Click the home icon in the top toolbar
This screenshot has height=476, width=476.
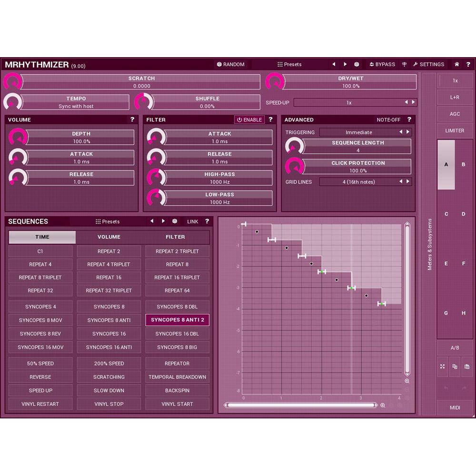click(456, 64)
